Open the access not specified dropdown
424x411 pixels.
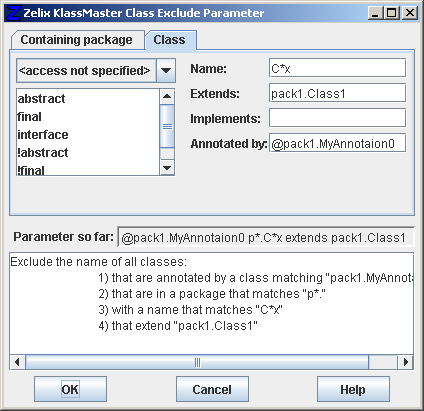96,71
